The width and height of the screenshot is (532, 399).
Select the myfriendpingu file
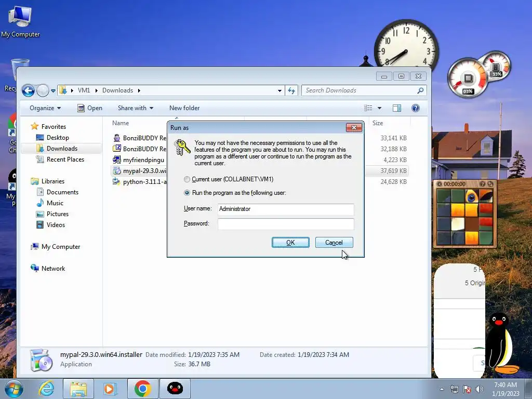[143, 160]
